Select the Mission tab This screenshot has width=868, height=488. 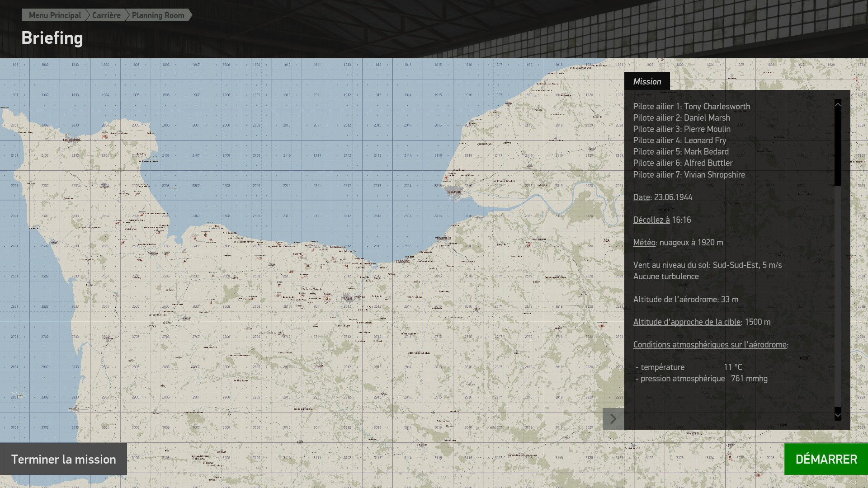pos(647,81)
